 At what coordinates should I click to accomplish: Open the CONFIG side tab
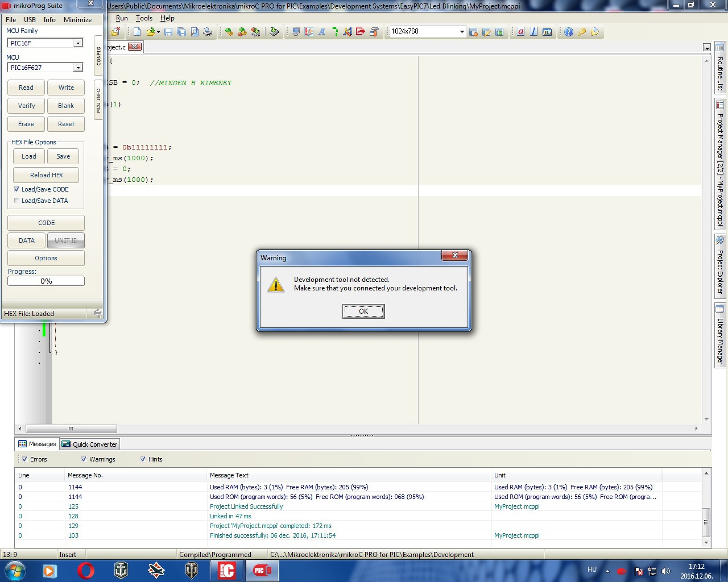(x=98, y=56)
